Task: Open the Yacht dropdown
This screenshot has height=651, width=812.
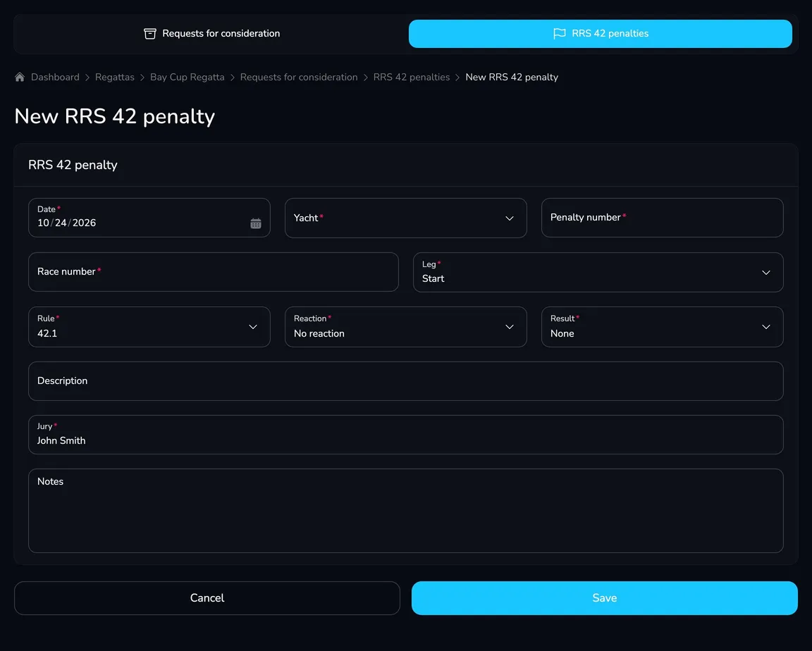Action: (x=405, y=218)
